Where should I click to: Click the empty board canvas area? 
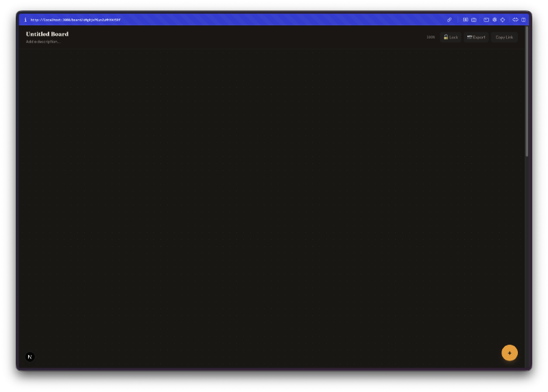[274, 206]
